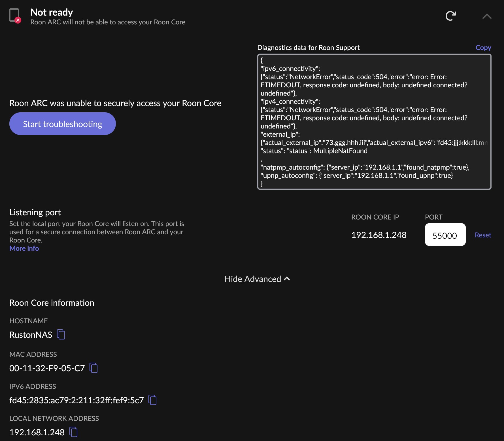Copy the IPv6 address fd45:2835
This screenshot has width=504, height=441.
pos(153,400)
